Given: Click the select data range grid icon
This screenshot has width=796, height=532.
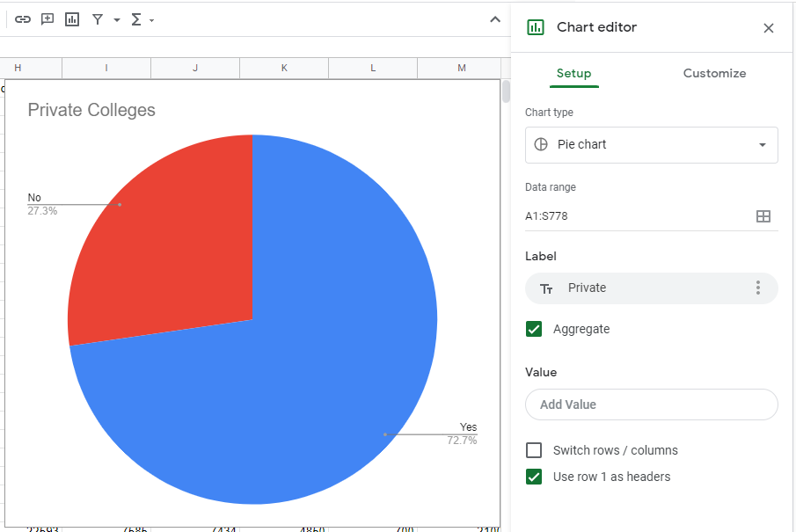Looking at the screenshot, I should pyautogui.click(x=763, y=216).
